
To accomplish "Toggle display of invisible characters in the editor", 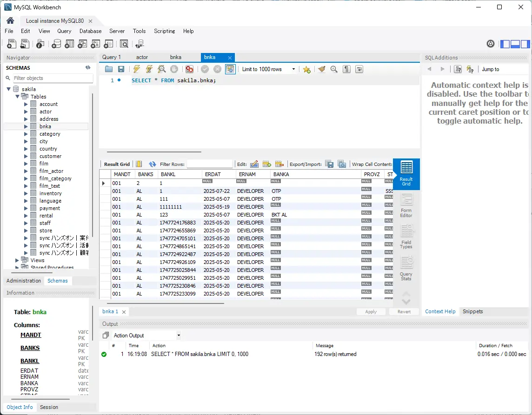I will click(346, 69).
